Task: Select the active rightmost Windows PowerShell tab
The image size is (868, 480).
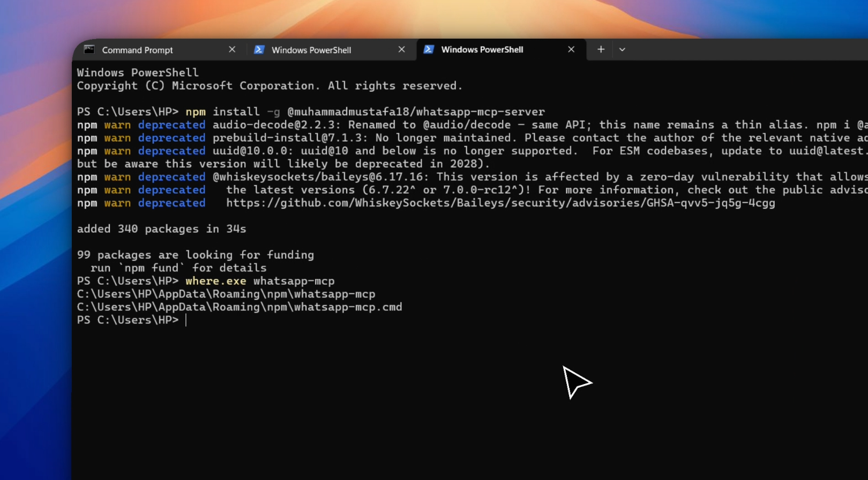Action: 501,49
